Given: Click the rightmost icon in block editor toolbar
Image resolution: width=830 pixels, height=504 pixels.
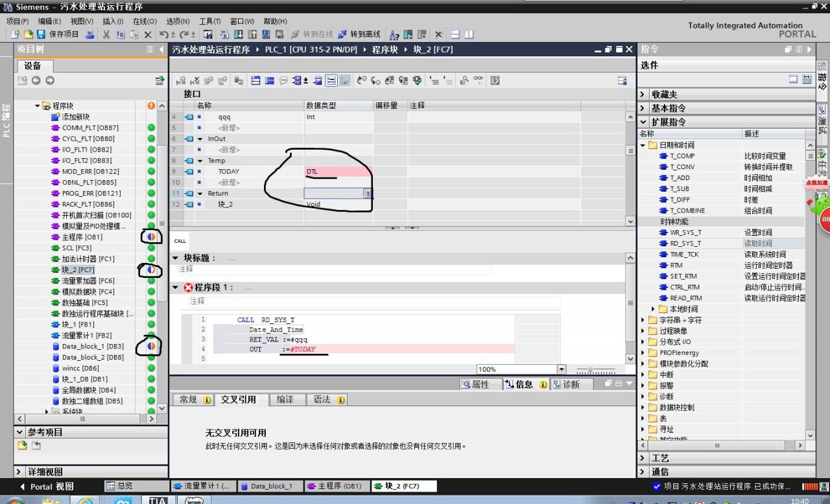Looking at the screenshot, I should click(x=622, y=80).
